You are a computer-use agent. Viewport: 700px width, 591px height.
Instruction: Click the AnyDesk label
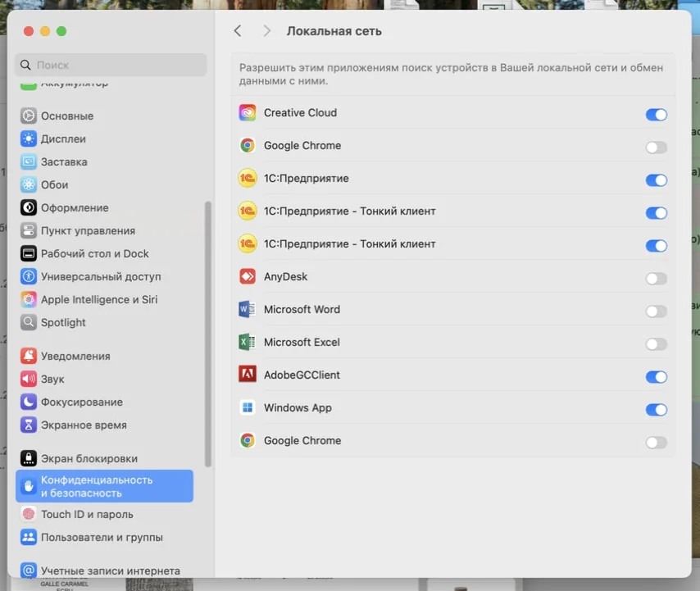286,277
